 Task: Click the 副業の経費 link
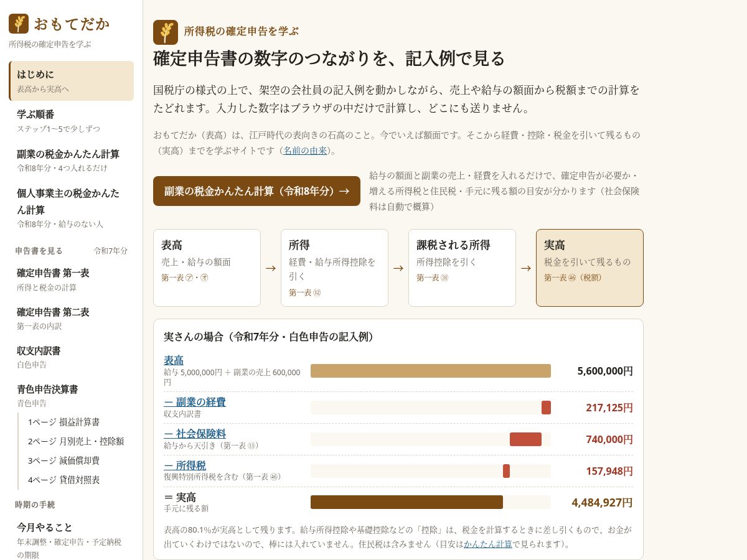tap(195, 402)
